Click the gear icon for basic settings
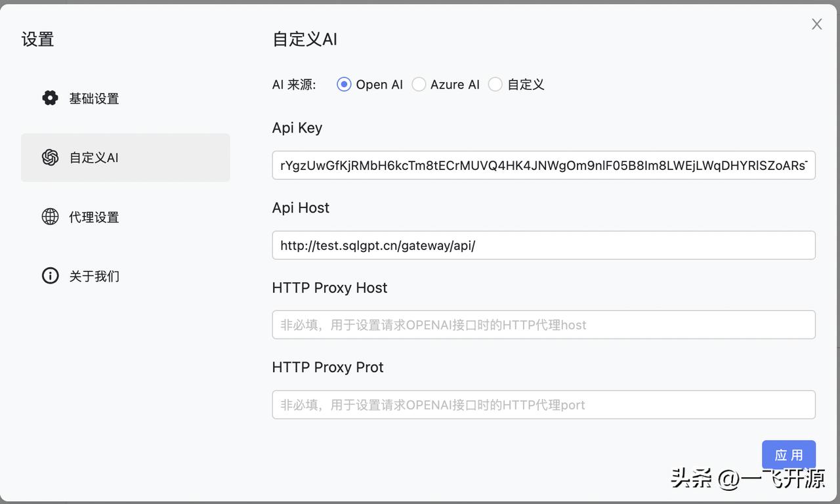 (x=50, y=98)
